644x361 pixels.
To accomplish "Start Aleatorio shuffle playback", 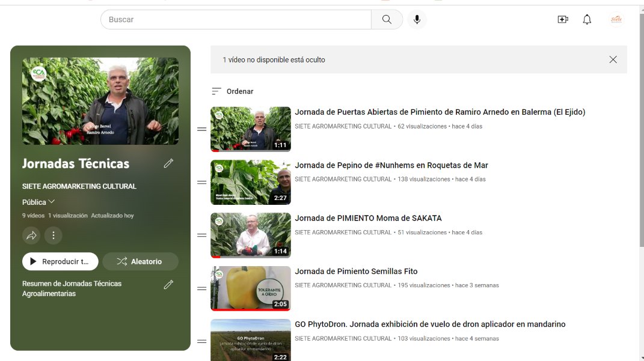I will click(141, 261).
